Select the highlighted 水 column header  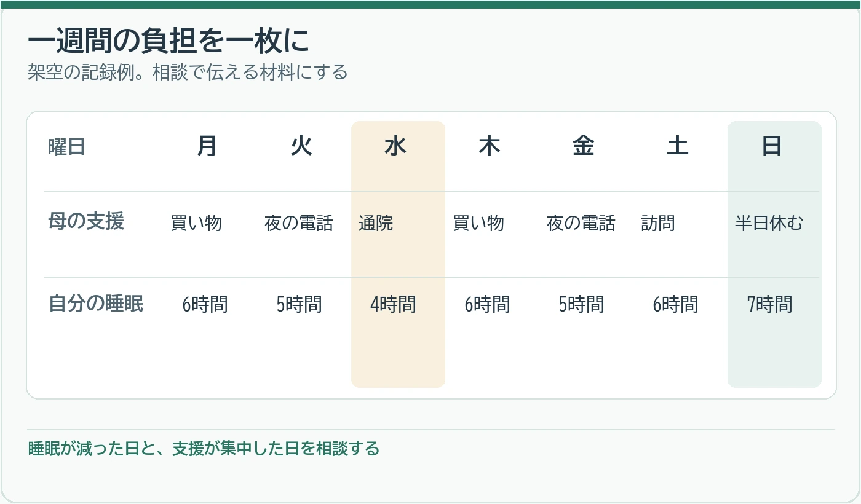pyautogui.click(x=395, y=146)
